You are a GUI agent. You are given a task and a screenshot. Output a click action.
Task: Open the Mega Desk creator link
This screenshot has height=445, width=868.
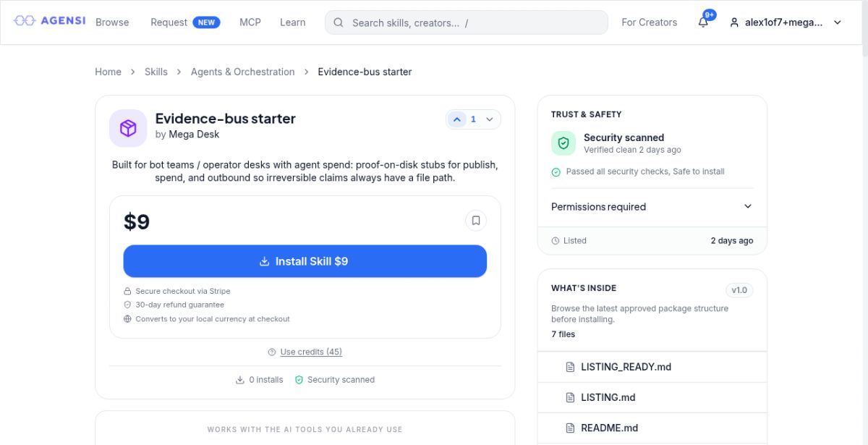click(x=194, y=135)
